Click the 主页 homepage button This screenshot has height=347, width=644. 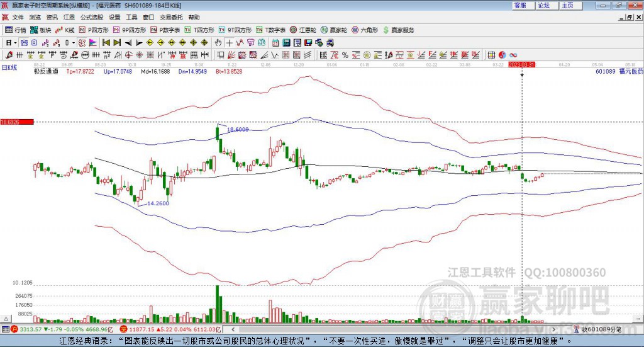571,5
